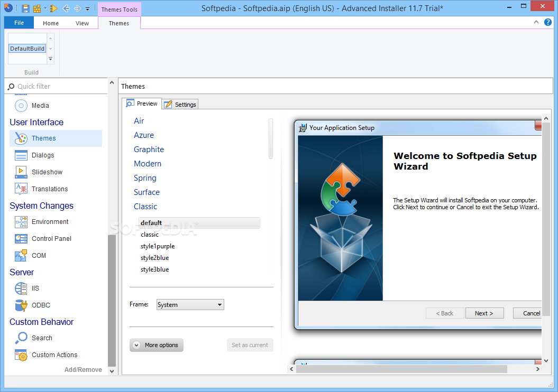Click the sidebar scrollbar down arrow
This screenshot has width=558, height=392.
[x=112, y=371]
